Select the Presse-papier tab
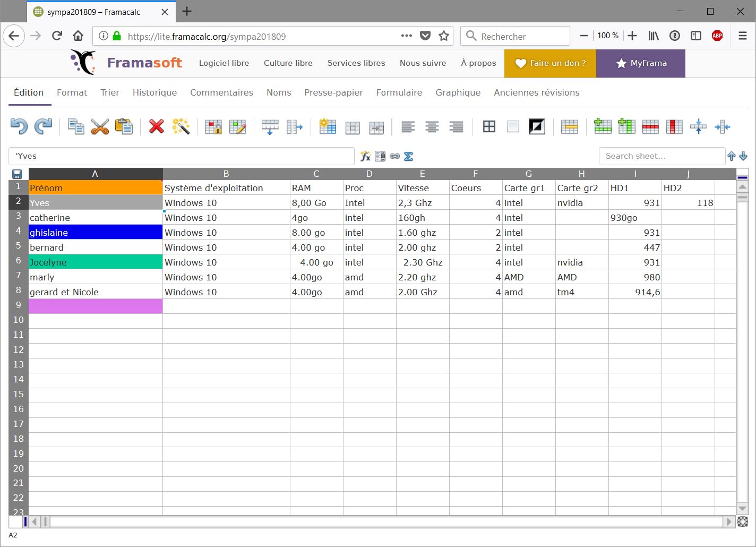Image resolution: width=756 pixels, height=547 pixels. (333, 92)
